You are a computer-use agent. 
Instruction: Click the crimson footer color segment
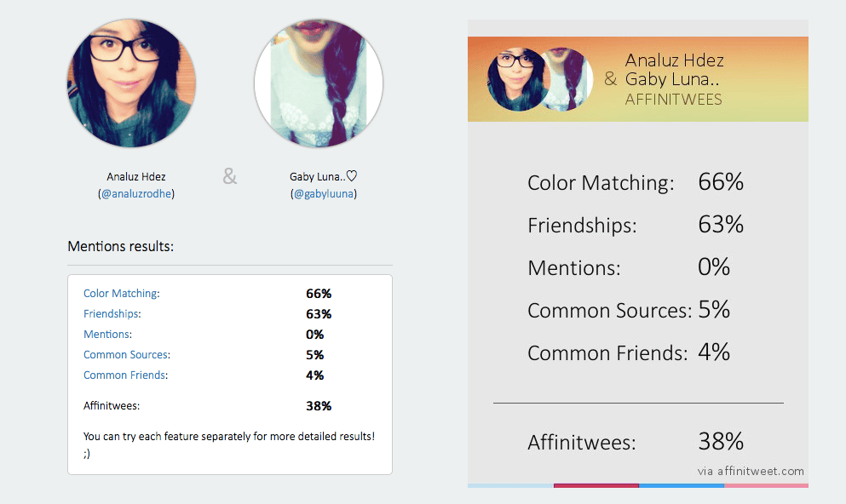click(596, 485)
